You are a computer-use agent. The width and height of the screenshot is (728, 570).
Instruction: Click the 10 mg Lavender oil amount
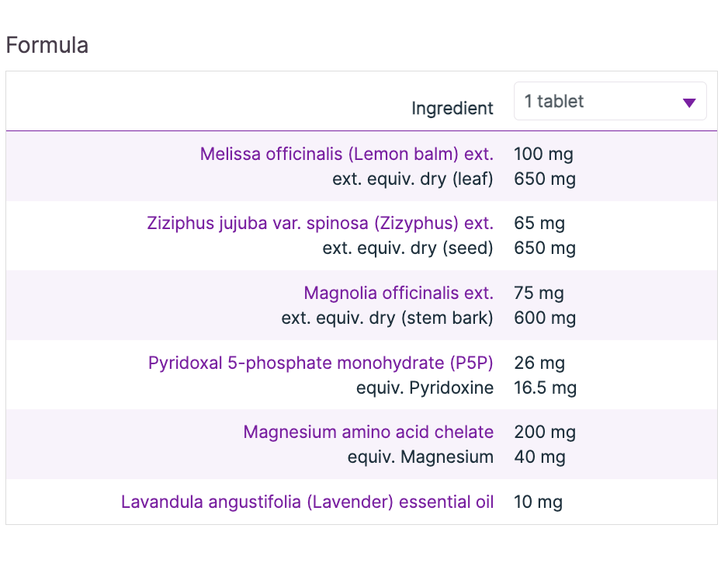[x=538, y=502]
